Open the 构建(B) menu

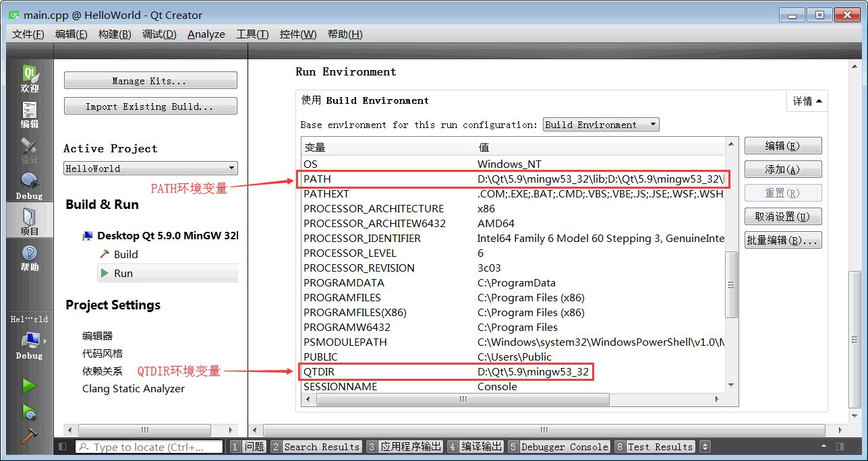115,34
